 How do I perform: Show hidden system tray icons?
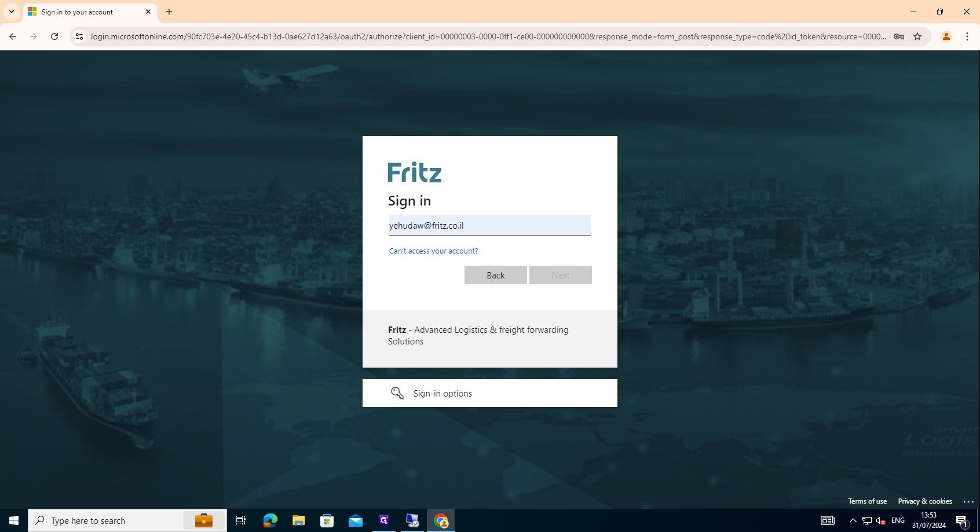coord(853,520)
